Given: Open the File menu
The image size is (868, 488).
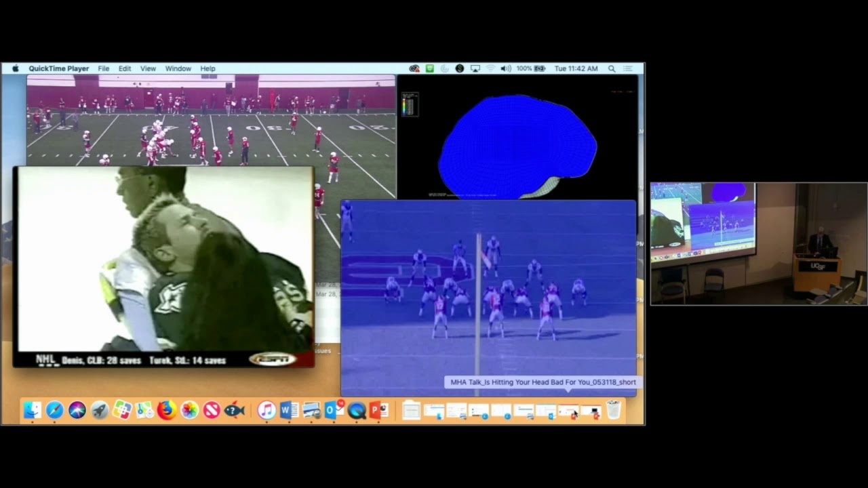Looking at the screenshot, I should 104,68.
